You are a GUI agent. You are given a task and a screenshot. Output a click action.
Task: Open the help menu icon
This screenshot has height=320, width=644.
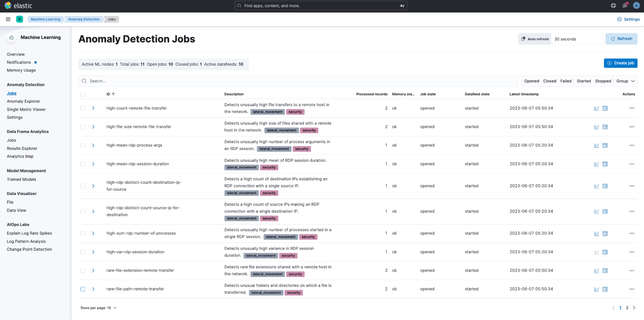(613, 5)
